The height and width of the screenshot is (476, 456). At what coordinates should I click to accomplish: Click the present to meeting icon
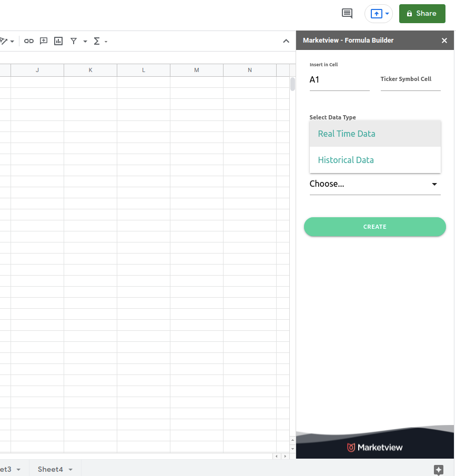(376, 14)
